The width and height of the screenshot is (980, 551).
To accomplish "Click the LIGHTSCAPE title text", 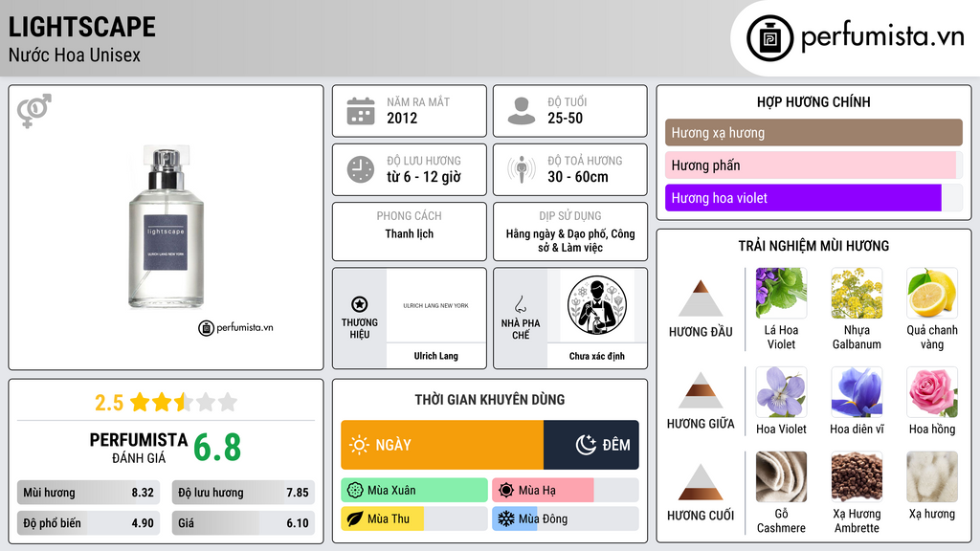I will [x=82, y=27].
